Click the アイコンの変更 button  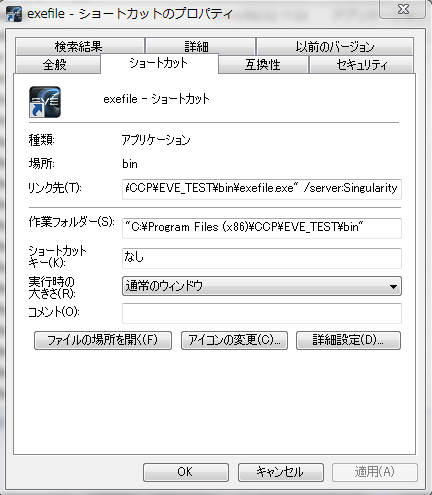[234, 340]
